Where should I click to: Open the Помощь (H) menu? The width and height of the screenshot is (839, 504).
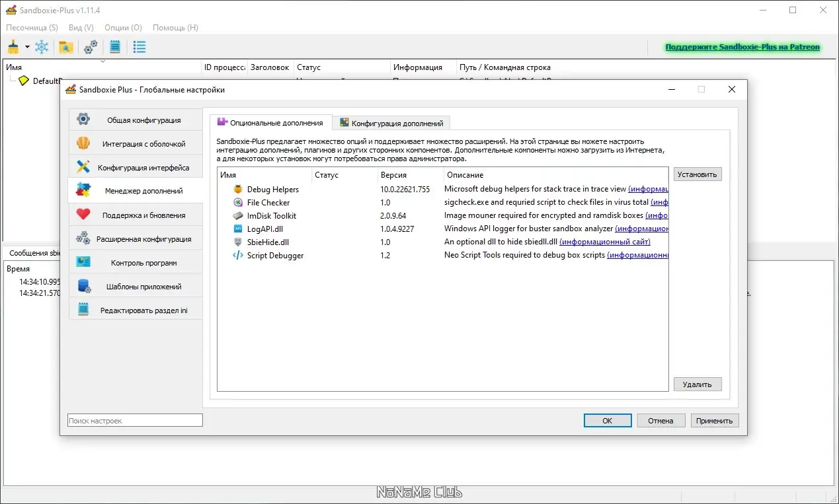pos(175,28)
